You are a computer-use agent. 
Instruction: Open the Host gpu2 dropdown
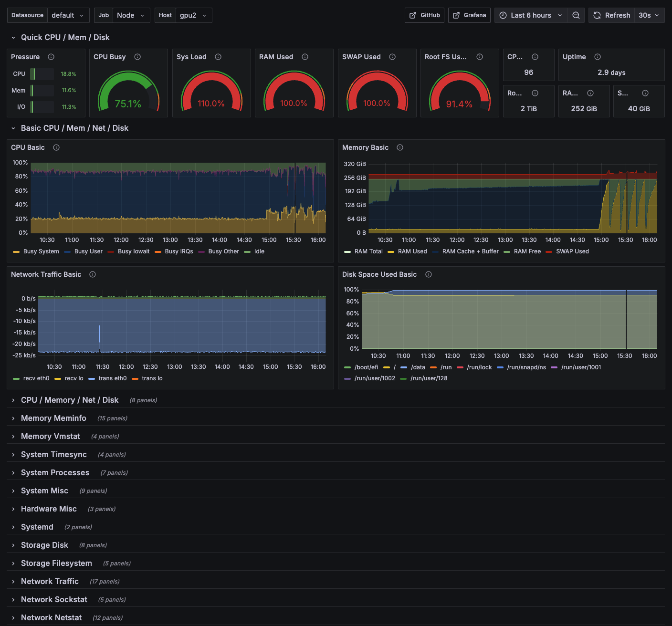pyautogui.click(x=194, y=15)
